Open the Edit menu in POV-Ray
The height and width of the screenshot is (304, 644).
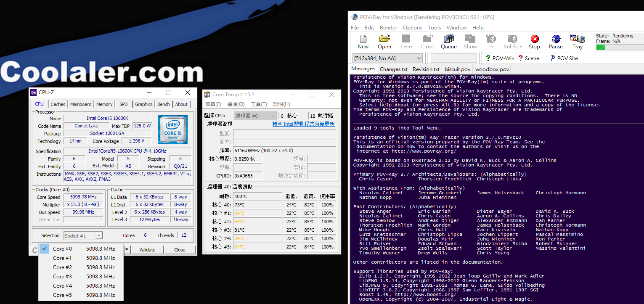[x=369, y=27]
